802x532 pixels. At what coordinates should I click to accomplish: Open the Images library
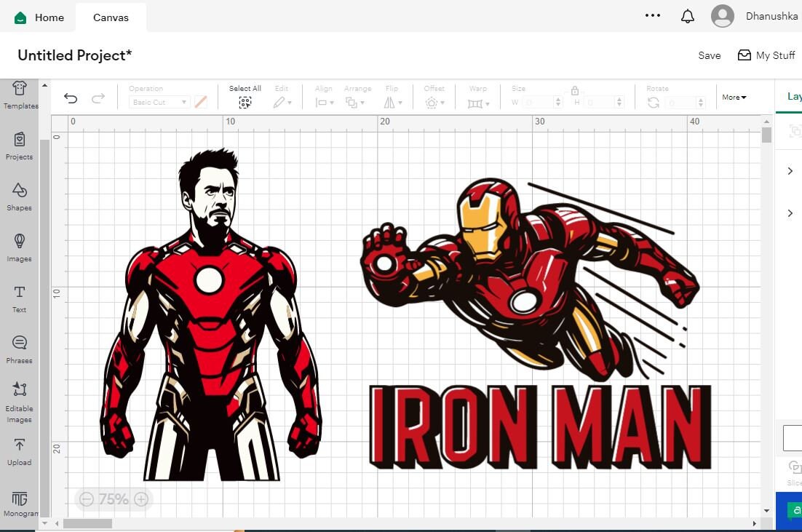19,246
